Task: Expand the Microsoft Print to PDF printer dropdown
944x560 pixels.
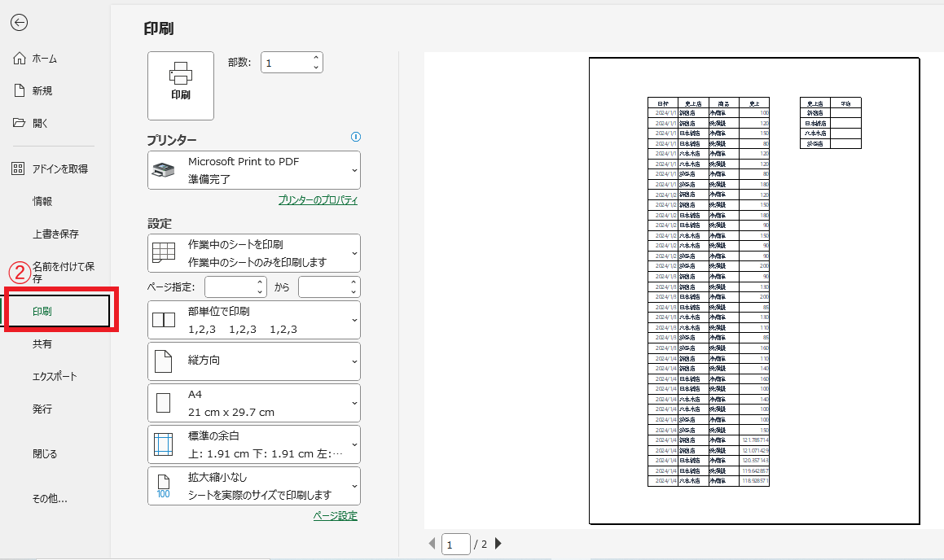Action: [253, 170]
